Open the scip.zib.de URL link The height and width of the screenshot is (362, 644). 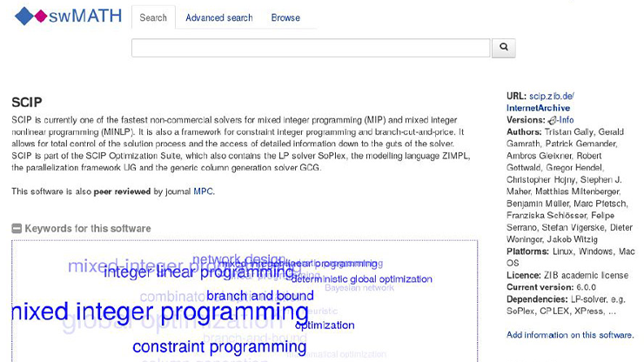pos(552,96)
